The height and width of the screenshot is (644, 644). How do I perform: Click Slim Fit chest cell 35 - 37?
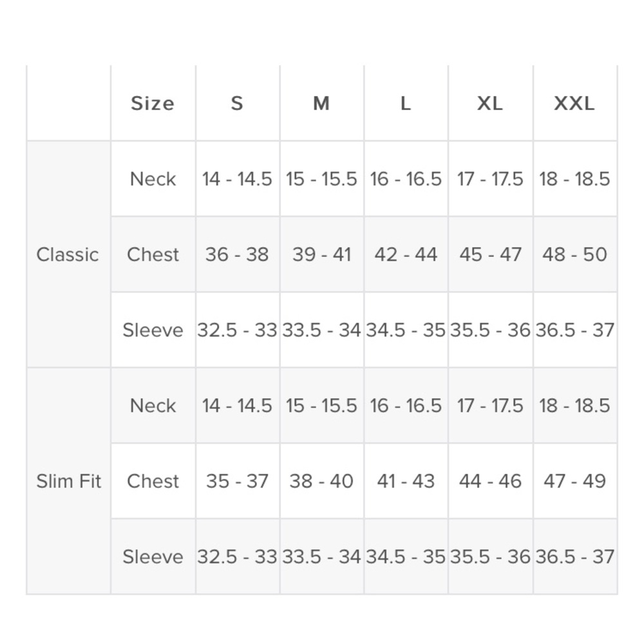point(237,481)
